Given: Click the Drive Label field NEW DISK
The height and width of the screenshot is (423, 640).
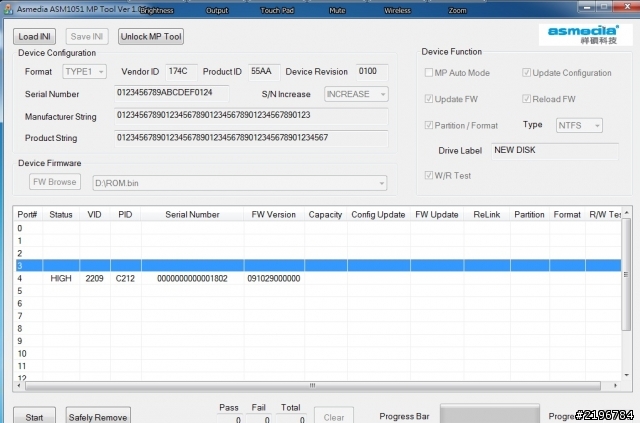Looking at the screenshot, I should [x=555, y=151].
